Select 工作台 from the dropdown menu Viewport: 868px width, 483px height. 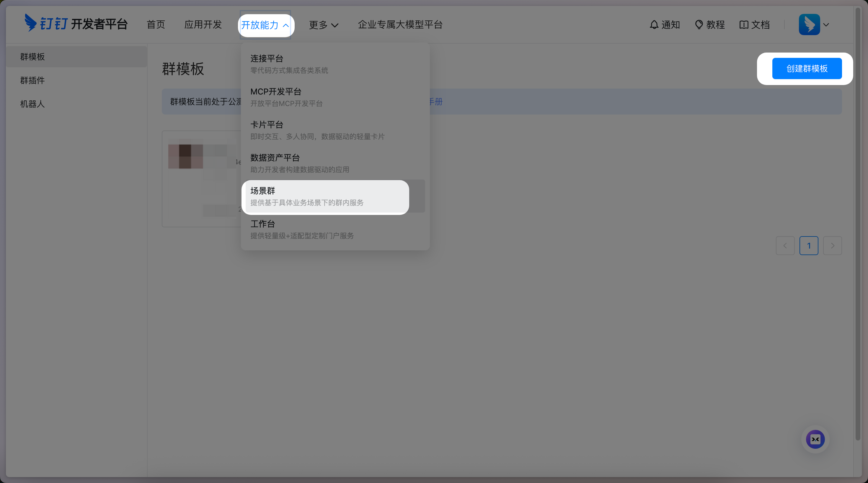click(x=335, y=229)
